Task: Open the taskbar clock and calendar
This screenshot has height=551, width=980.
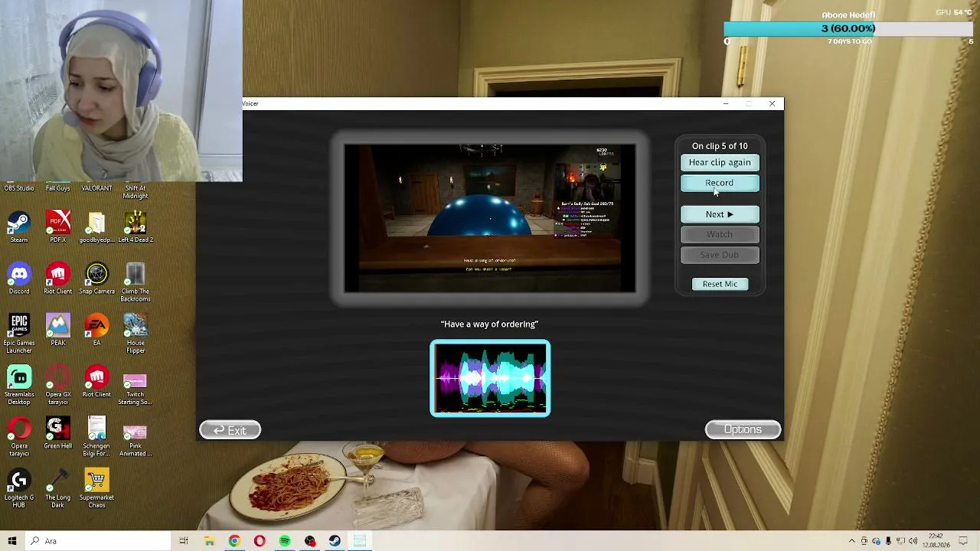Action: click(936, 541)
